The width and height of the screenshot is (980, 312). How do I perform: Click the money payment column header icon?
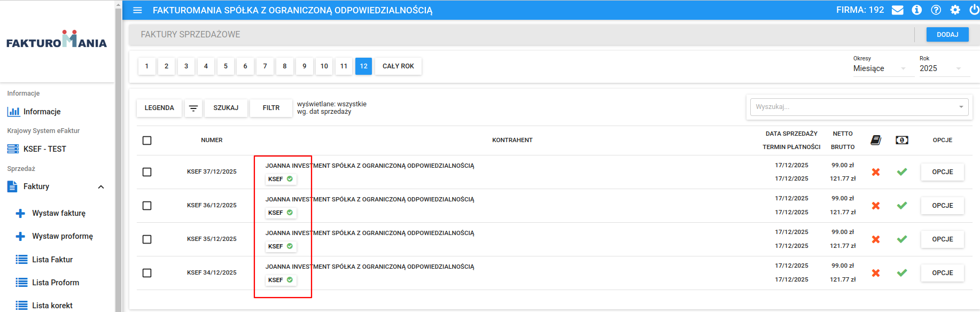[902, 140]
